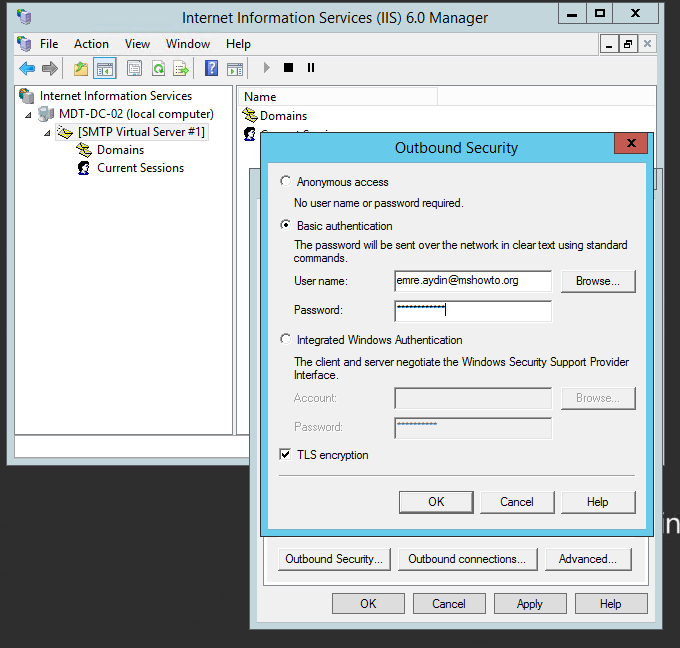This screenshot has width=680, height=648.
Task: Select the Integrated Windows Authentication radio button
Action: [x=285, y=339]
